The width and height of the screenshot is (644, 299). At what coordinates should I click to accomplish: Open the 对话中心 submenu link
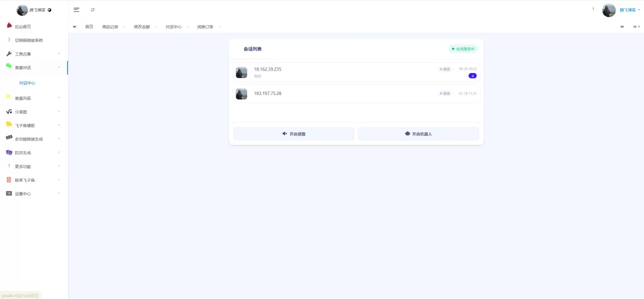(x=27, y=83)
